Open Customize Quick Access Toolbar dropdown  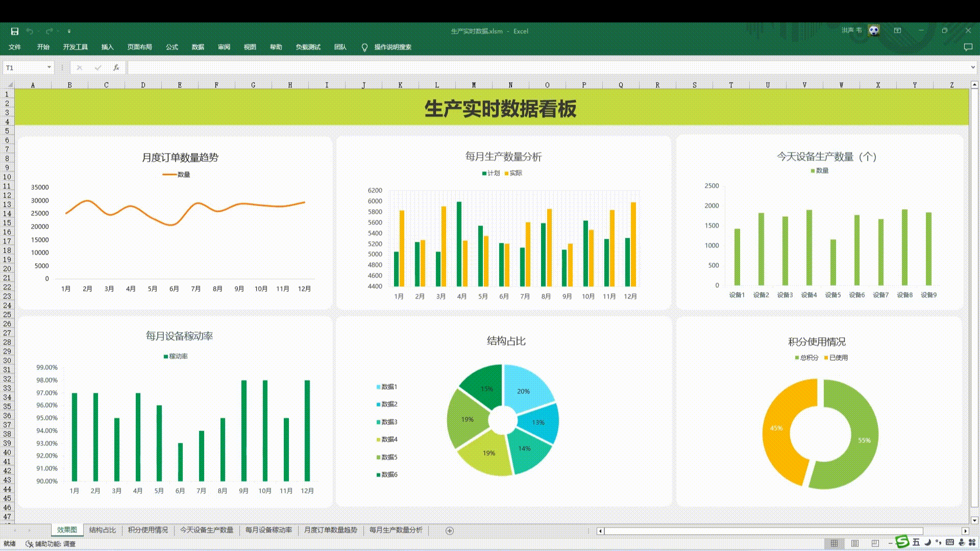(x=69, y=31)
